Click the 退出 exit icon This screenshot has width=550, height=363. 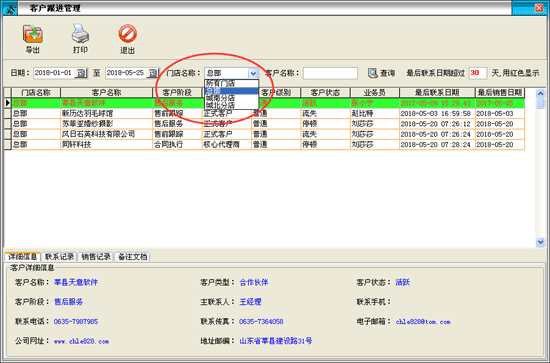tap(127, 34)
